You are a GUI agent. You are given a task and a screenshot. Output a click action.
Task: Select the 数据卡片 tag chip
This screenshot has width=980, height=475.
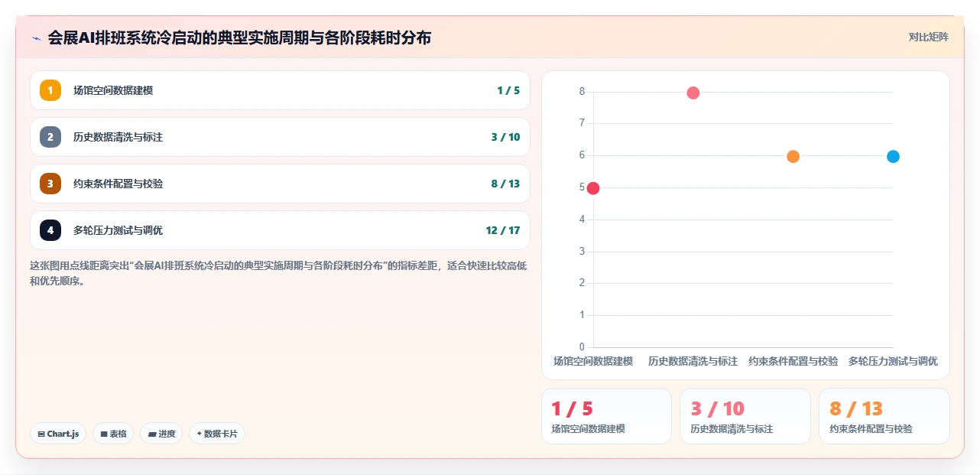(x=217, y=434)
